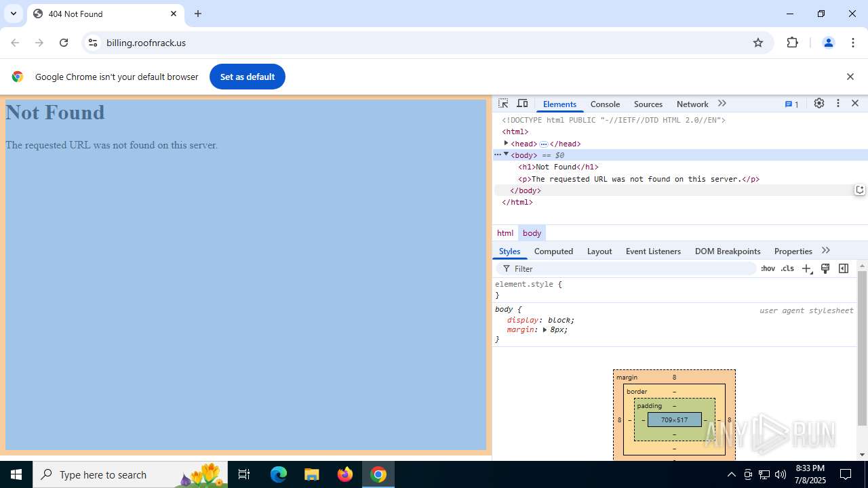The width and height of the screenshot is (868, 488).
Task: Activate the inspect element picker icon
Action: click(x=503, y=104)
